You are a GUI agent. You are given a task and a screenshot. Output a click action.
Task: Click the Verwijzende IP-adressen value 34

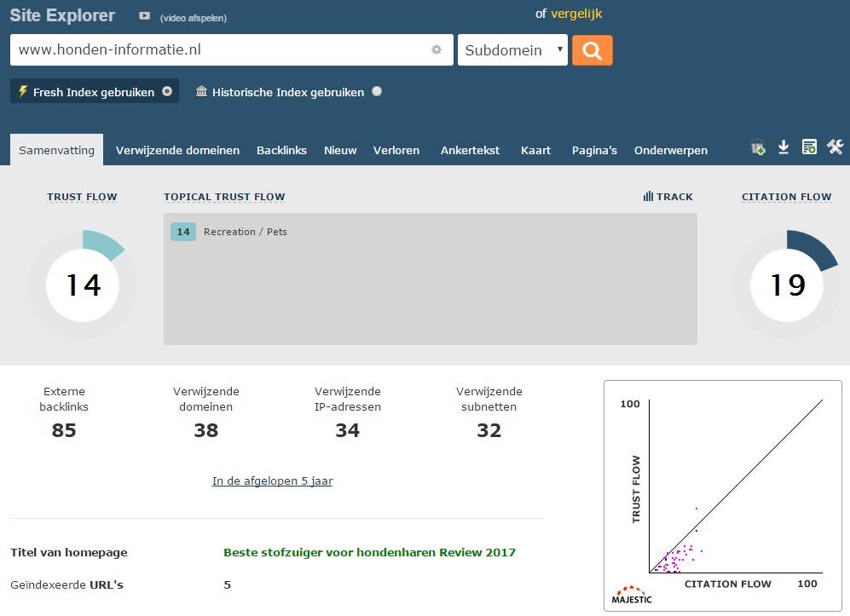pos(348,430)
